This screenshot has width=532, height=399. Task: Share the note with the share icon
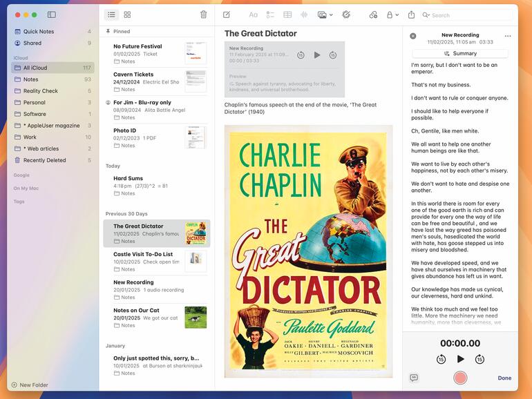point(411,14)
